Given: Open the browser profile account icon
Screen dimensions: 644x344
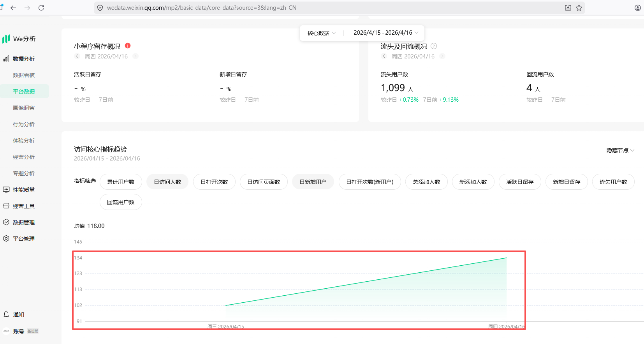Looking at the screenshot, I should pyautogui.click(x=637, y=8).
